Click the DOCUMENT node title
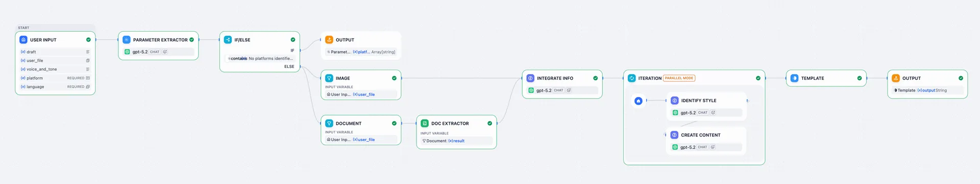The height and width of the screenshot is (184, 980). [x=349, y=124]
